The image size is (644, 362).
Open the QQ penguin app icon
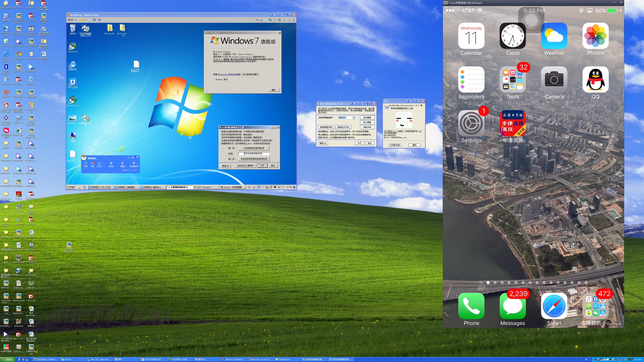(595, 80)
